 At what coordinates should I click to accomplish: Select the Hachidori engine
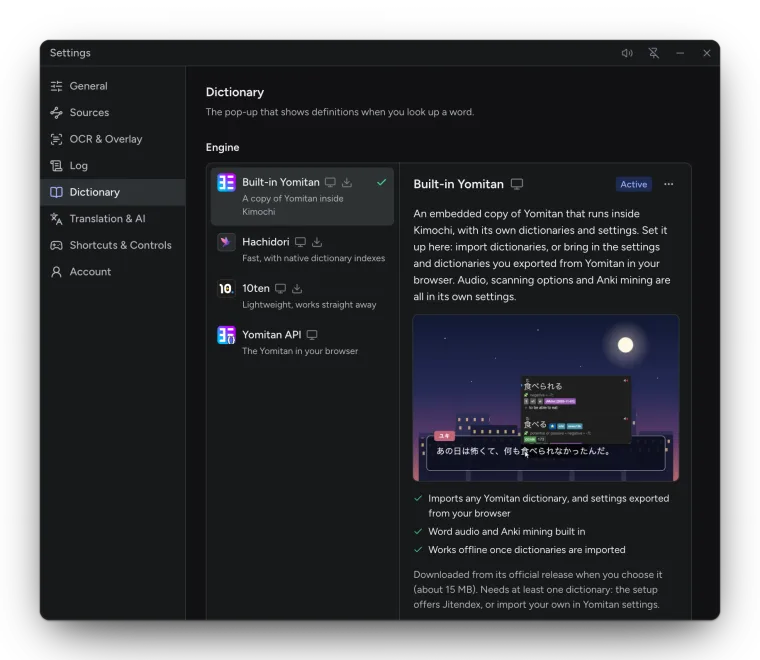302,249
